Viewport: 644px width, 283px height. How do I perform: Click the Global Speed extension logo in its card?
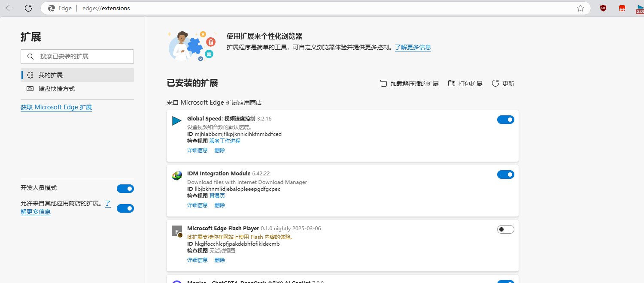(x=176, y=121)
